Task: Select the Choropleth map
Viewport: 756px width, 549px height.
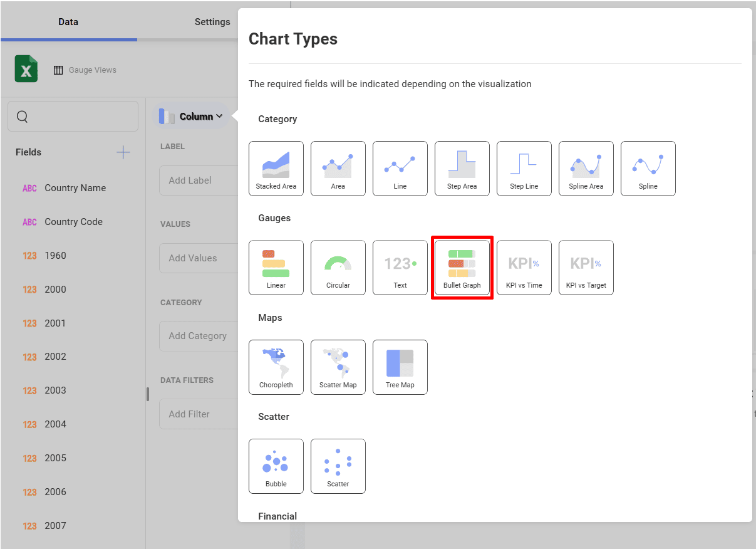Action: pos(276,367)
